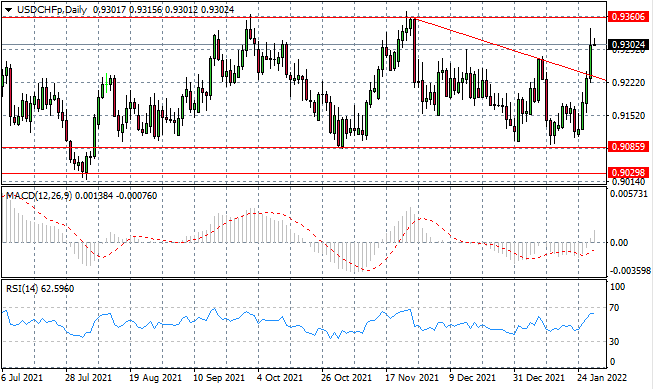
Task: Select the current price label 0.93024
Action: (629, 44)
